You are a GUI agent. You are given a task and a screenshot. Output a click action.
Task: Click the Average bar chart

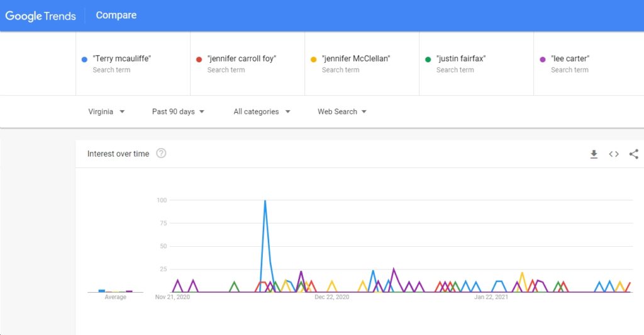[116, 291]
